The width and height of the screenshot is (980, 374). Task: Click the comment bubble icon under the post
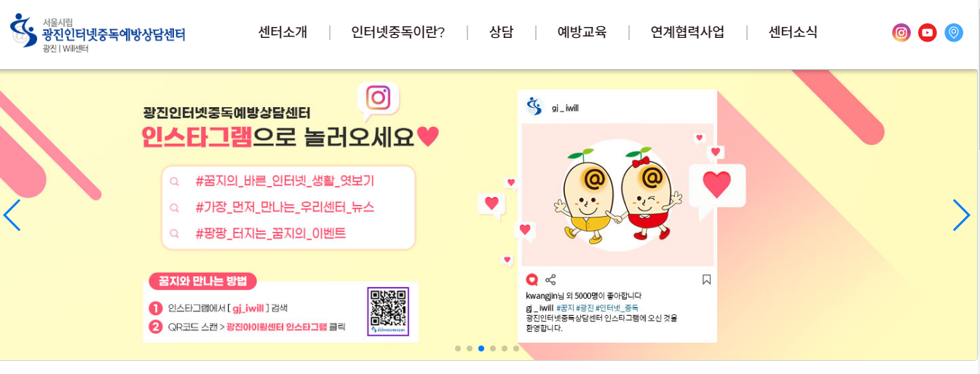532,279
